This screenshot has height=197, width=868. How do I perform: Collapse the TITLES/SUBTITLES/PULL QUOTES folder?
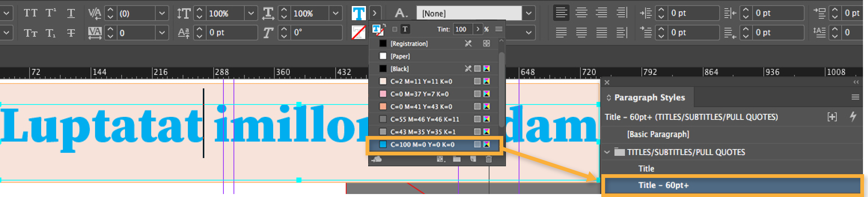coord(607,152)
